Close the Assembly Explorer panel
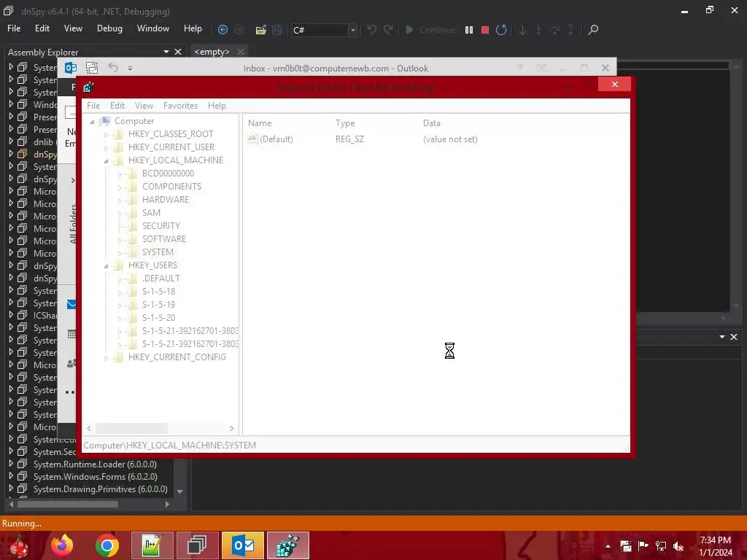This screenshot has height=560, width=747. (x=178, y=52)
